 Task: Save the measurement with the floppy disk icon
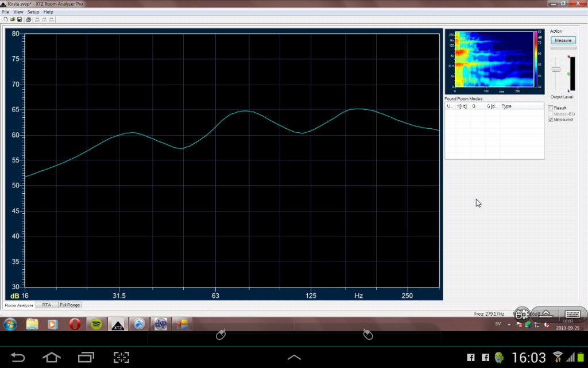pos(19,20)
